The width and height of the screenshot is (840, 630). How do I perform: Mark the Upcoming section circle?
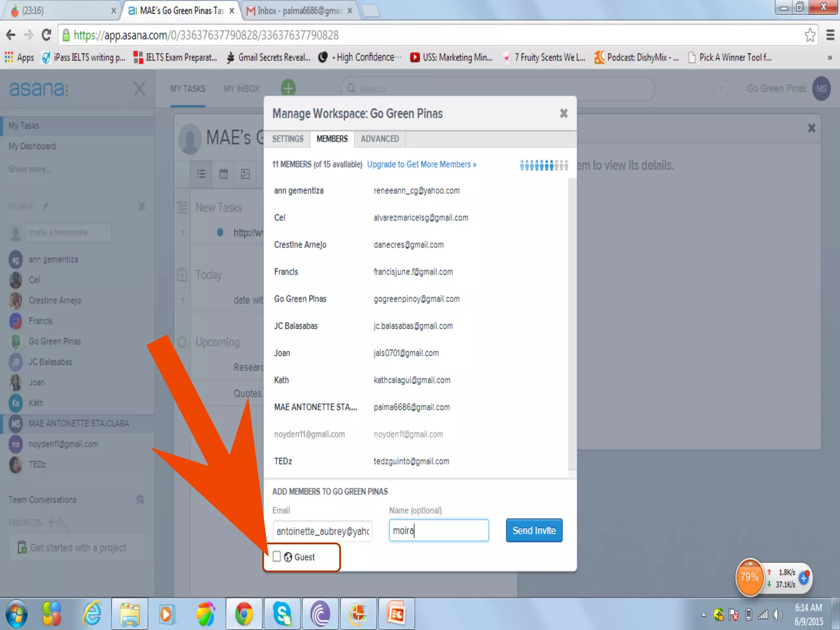coord(182,342)
